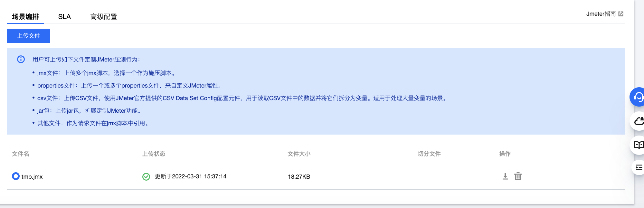
Task: Click the 切分文件 column header
Action: [x=429, y=154]
